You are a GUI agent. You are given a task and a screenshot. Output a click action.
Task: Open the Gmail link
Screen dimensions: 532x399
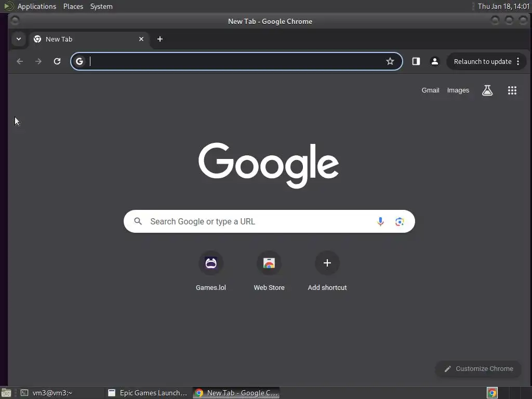pyautogui.click(x=430, y=90)
